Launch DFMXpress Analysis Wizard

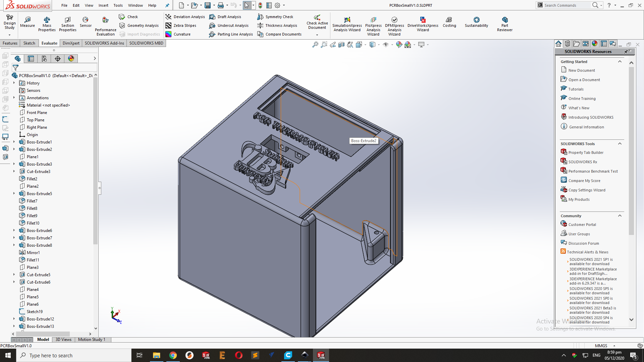point(394,26)
